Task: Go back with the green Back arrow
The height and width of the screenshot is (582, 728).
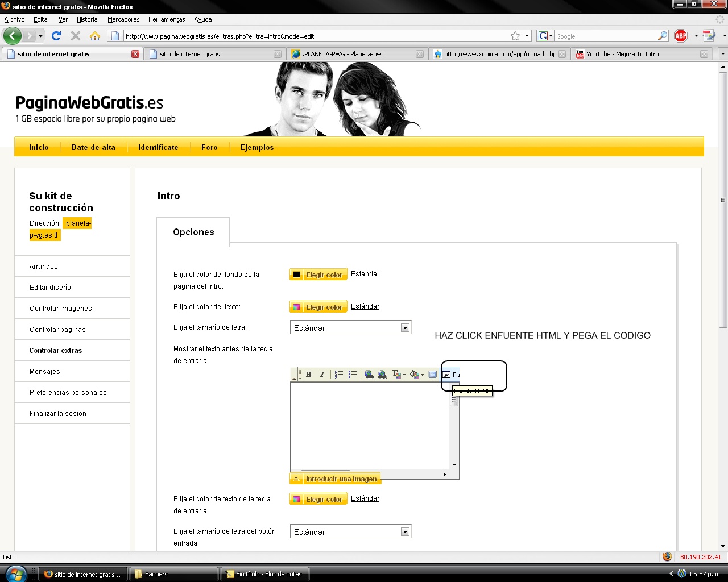Action: (x=13, y=36)
